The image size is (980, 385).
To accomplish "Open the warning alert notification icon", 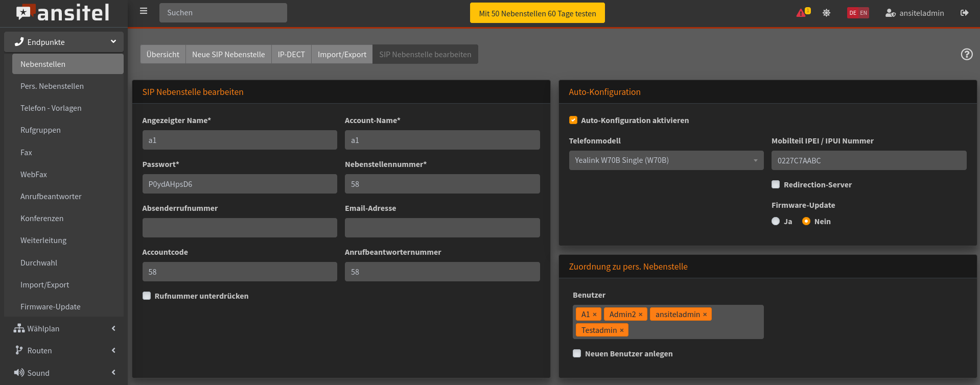I will 802,13.
